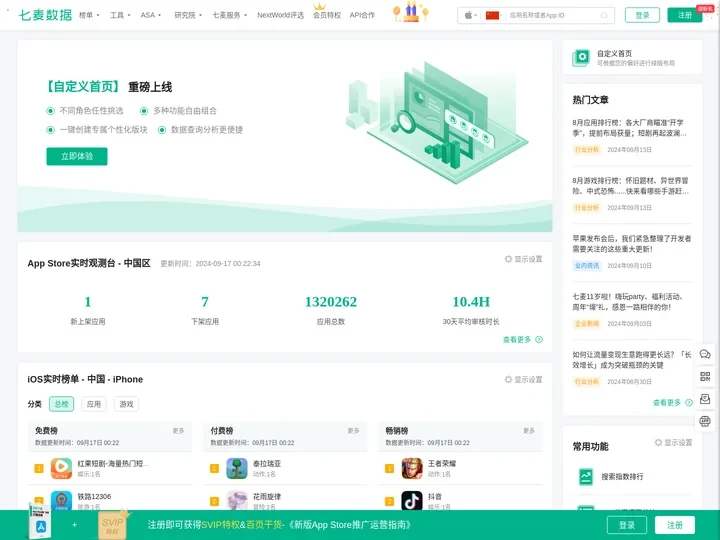Open the 铁路12306 app icon

[61, 501]
